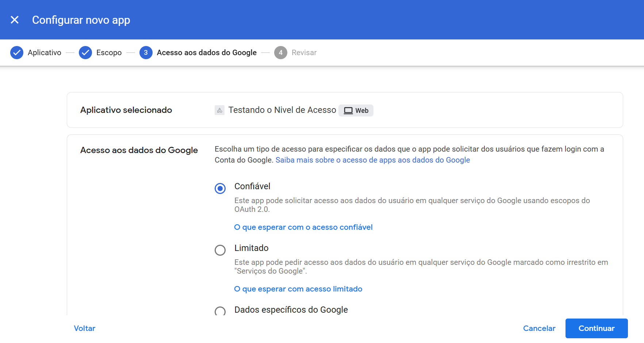Click the Web platform chip
Viewport: 644px width, 343px height.
coord(356,110)
